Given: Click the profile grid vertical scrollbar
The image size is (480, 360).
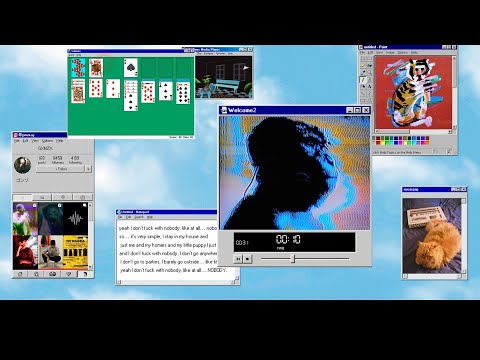Looking at the screenshot, I should pyautogui.click(x=90, y=236).
